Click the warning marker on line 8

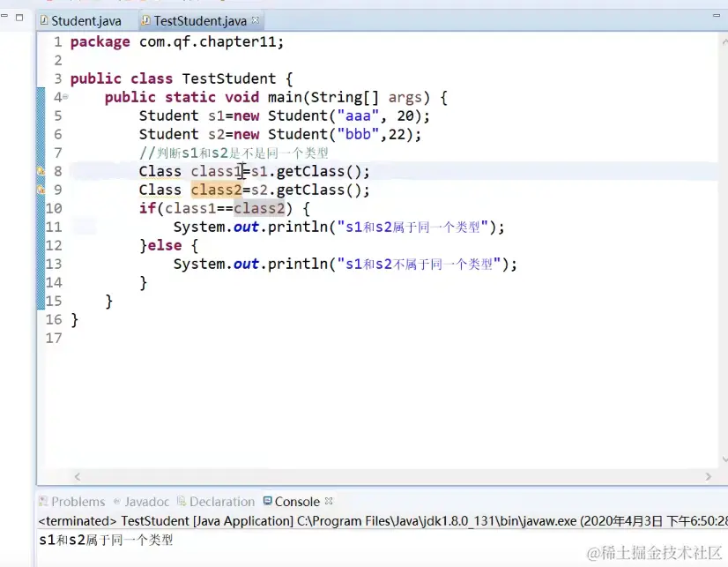coord(41,171)
